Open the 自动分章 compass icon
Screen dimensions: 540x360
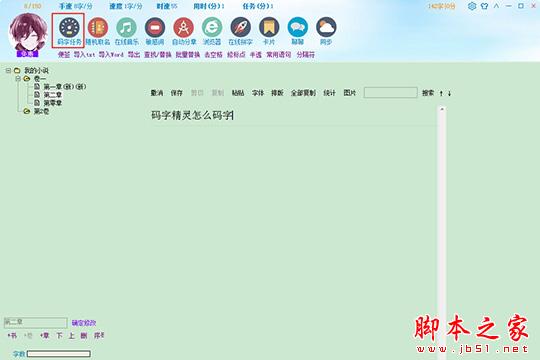184,27
